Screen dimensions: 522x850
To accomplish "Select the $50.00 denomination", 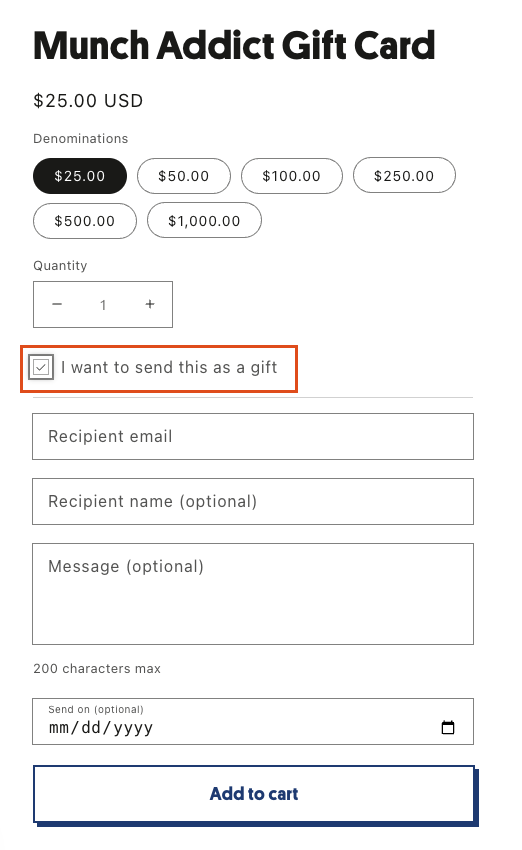I will click(x=184, y=176).
